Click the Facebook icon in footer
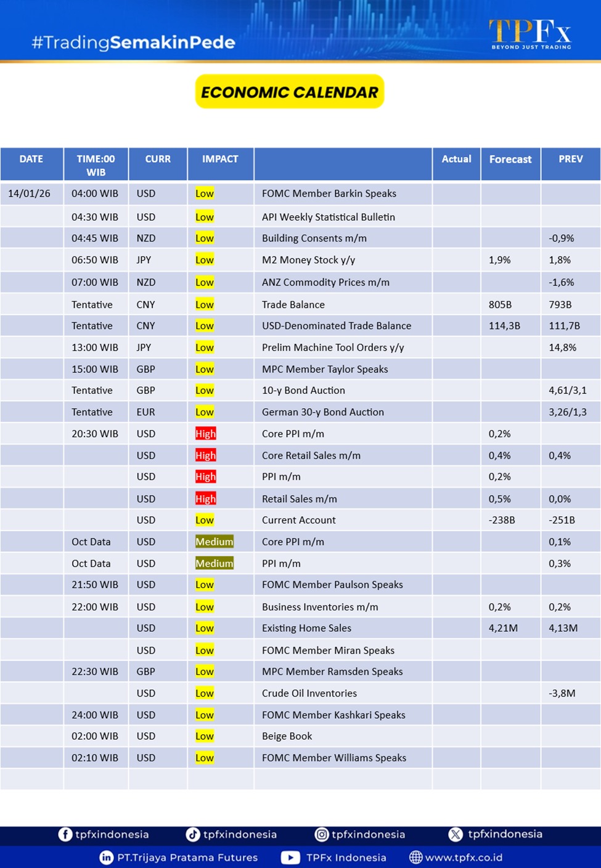 [65, 834]
